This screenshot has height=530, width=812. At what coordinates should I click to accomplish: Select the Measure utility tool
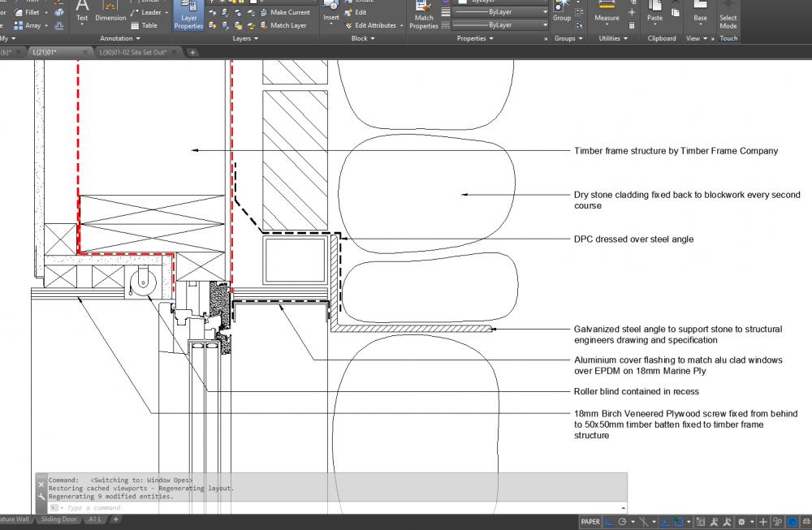pyautogui.click(x=607, y=11)
